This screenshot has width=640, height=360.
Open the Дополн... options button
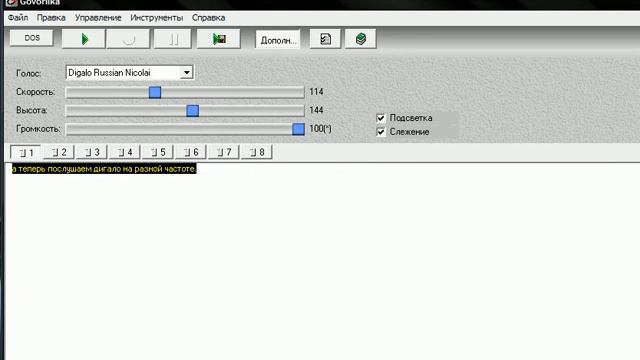[278, 40]
